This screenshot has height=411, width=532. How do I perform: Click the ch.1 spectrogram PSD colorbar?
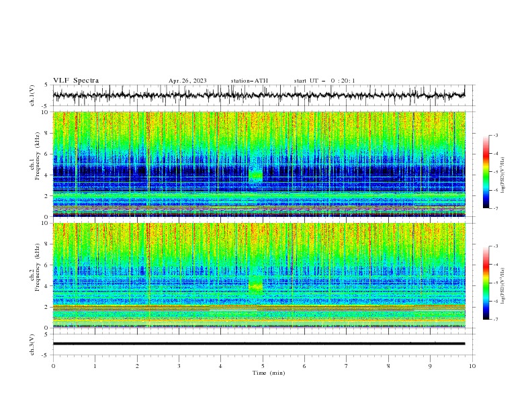pos(486,172)
